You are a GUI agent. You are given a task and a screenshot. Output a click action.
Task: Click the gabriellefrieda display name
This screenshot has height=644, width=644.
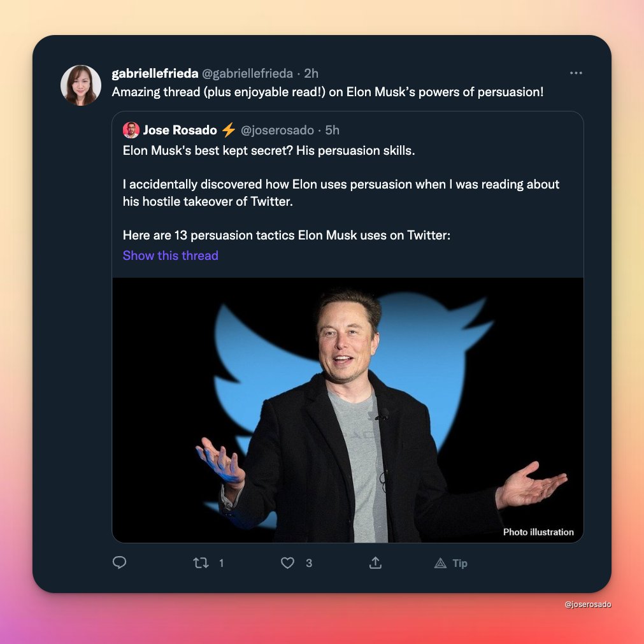155,73
